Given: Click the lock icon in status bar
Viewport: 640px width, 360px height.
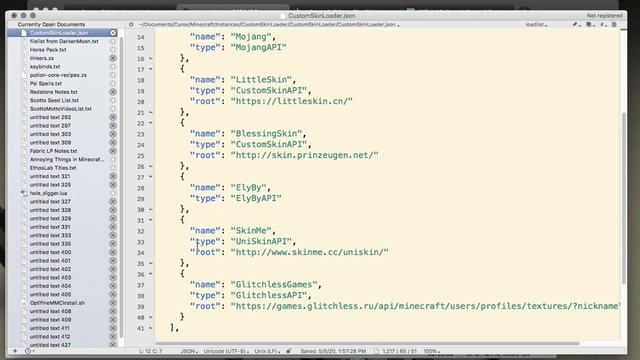Looking at the screenshot, I should [x=289, y=351].
